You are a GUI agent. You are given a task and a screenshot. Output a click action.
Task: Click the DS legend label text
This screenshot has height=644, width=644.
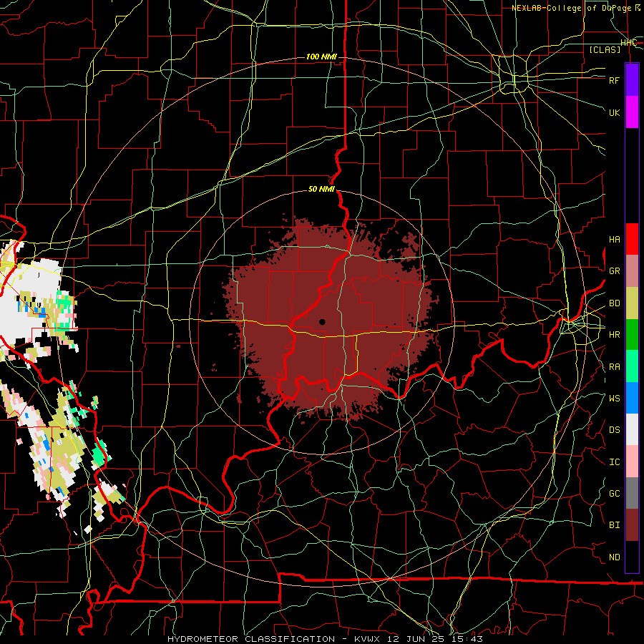pos(615,430)
